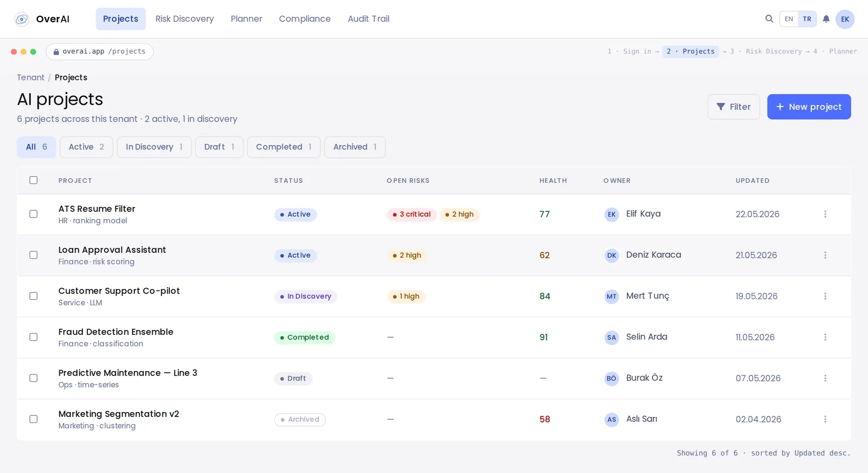Open the Risk Discovery nav tab

[185, 19]
